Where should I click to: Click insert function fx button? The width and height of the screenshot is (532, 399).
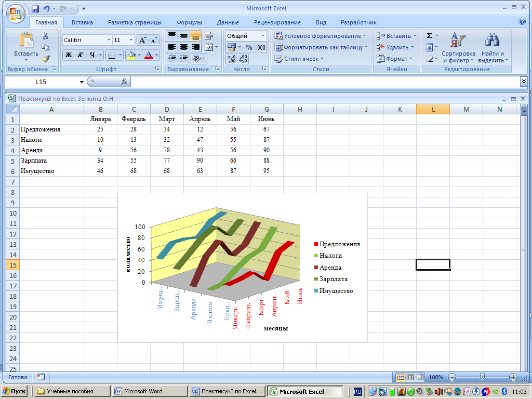124,82
